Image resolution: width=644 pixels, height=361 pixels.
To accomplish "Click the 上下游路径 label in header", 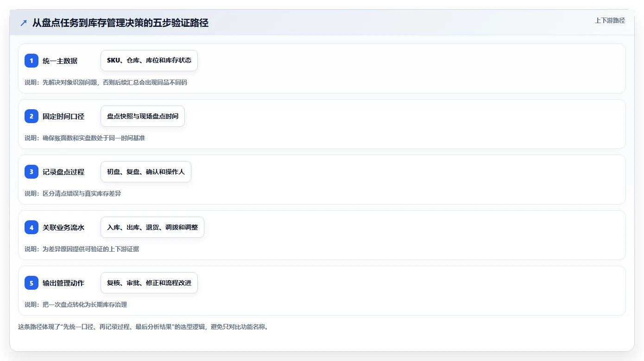I will click(610, 20).
